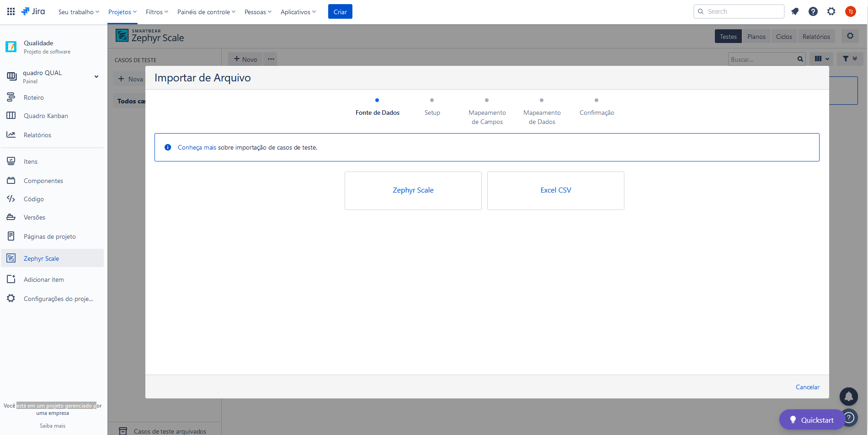Open the Filtros dropdown menu
Image resolution: width=868 pixels, height=435 pixels.
157,12
